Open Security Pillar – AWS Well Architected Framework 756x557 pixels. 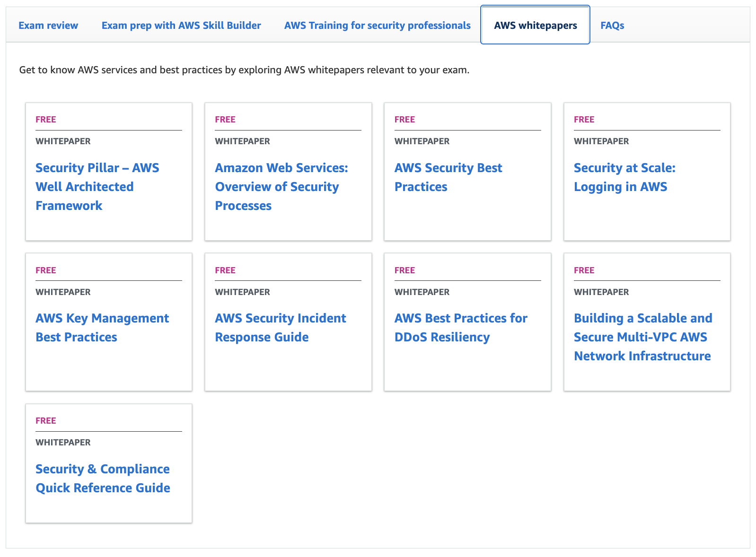click(x=97, y=187)
